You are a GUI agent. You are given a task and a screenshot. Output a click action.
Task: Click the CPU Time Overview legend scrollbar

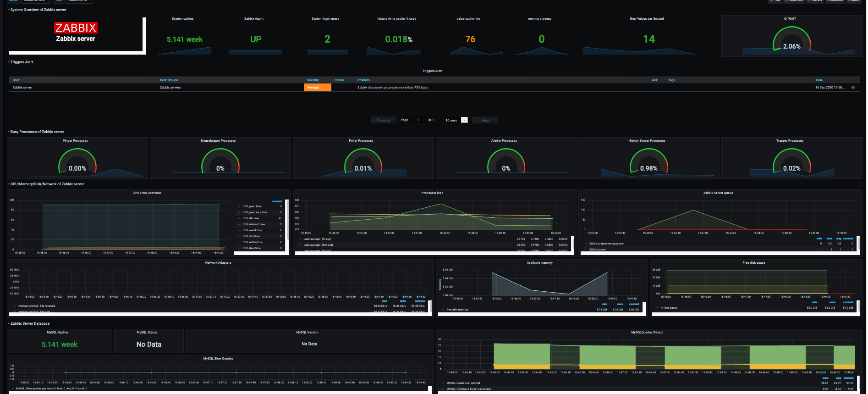pos(287,219)
